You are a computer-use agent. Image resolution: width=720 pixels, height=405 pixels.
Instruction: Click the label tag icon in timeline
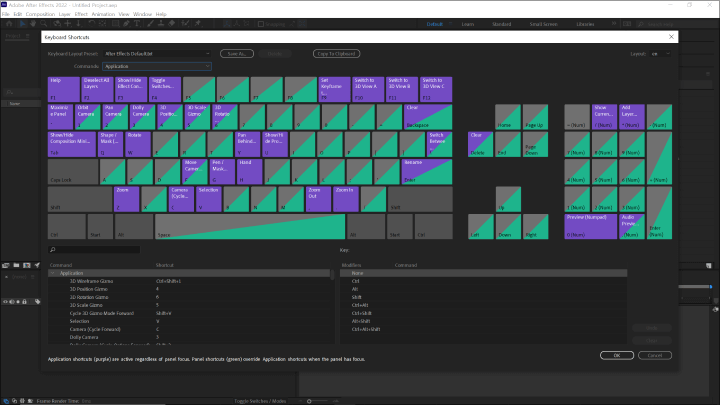[x=38, y=302]
